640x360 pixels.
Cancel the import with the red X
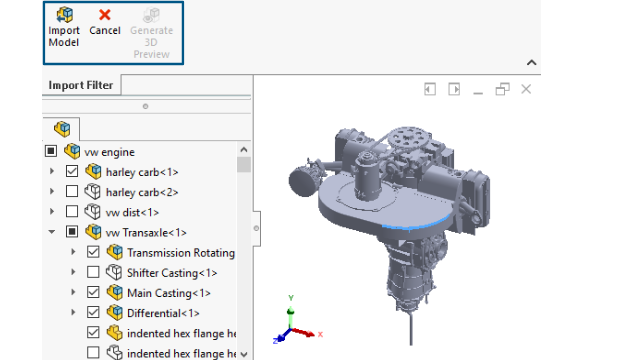(105, 15)
